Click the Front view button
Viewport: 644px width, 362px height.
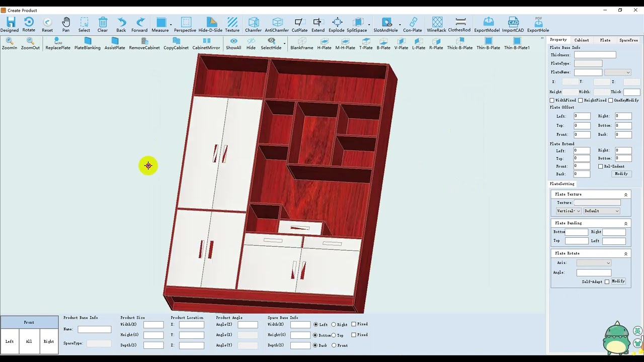29,322
